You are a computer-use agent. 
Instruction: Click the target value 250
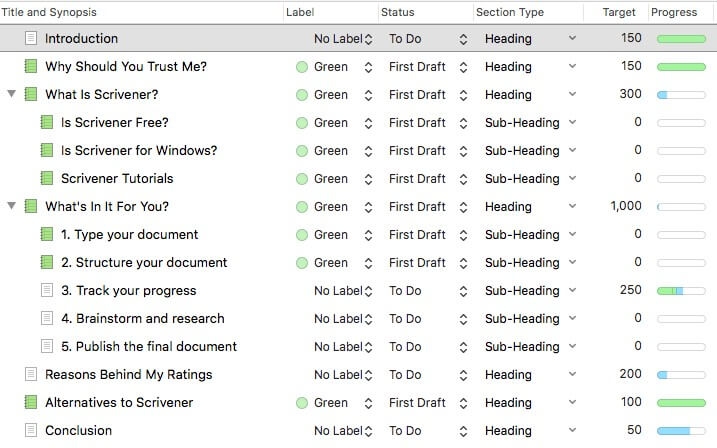click(631, 290)
